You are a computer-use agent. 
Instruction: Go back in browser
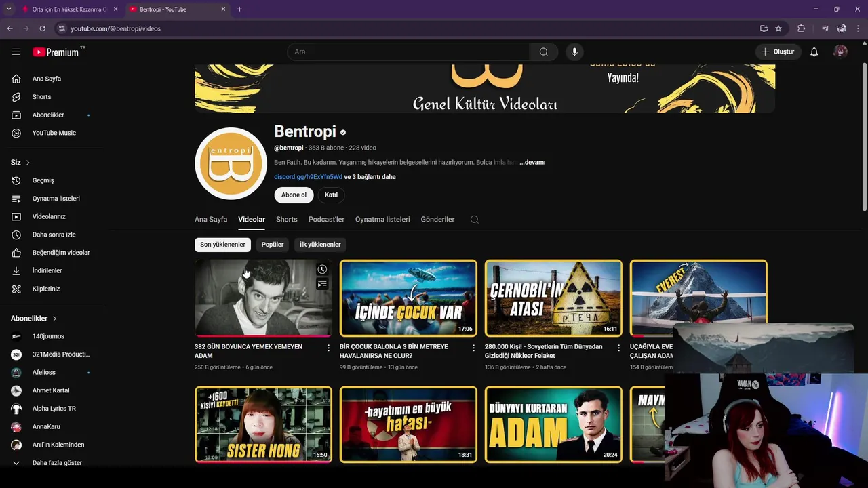[x=9, y=28]
